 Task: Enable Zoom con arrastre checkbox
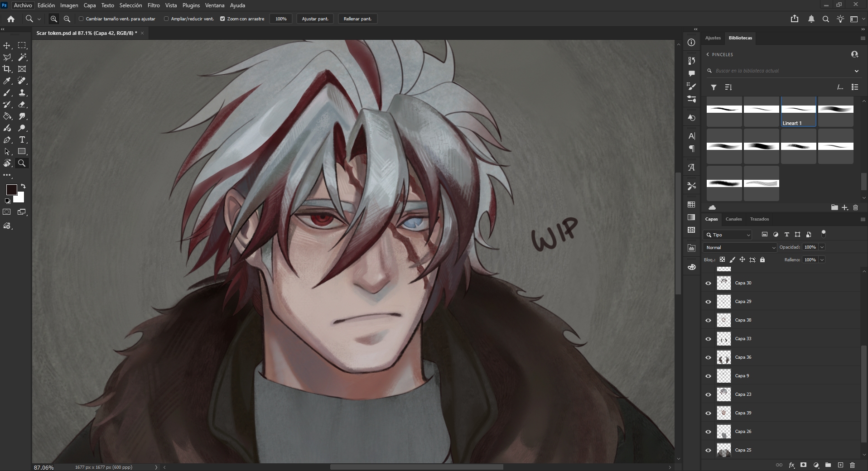[x=222, y=19]
